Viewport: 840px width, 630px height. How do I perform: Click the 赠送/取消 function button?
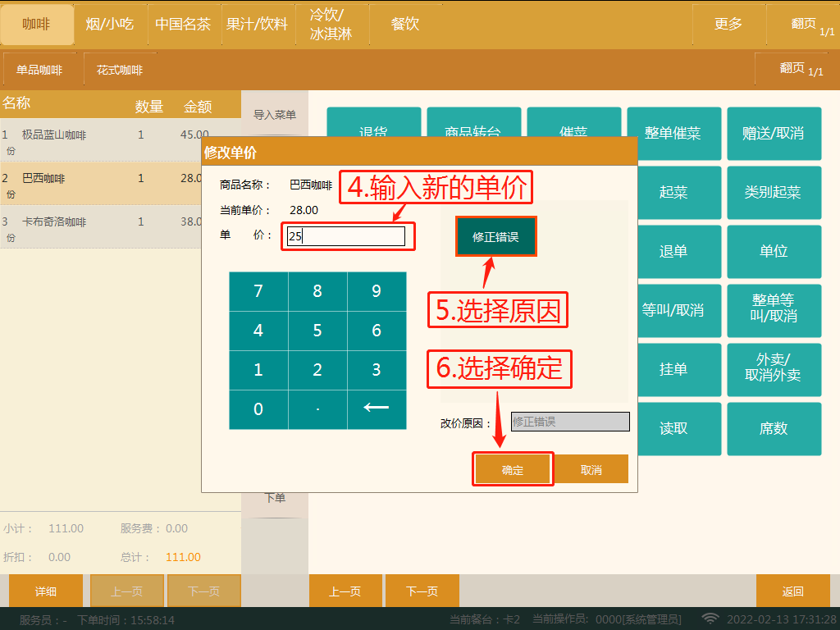tap(774, 134)
